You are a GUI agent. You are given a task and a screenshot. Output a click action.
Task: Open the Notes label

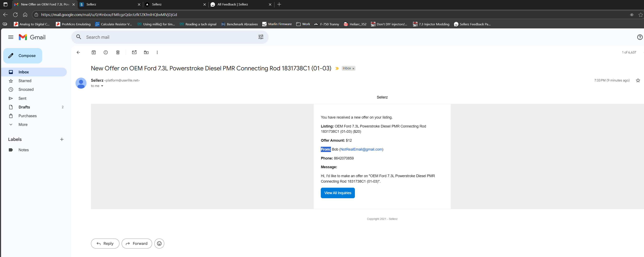point(34,150)
